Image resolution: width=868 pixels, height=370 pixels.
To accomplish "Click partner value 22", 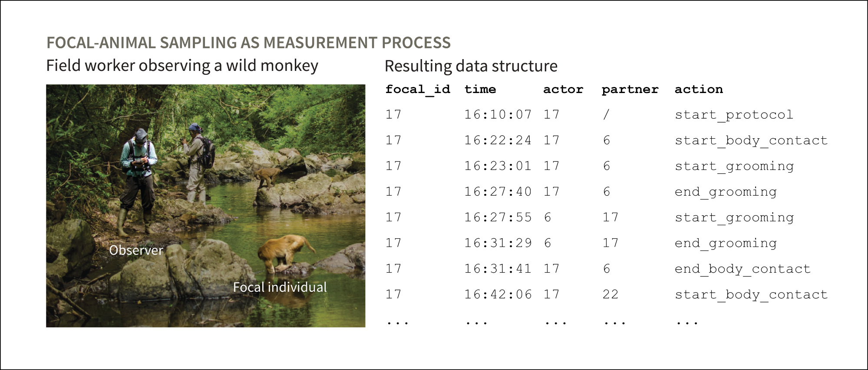I will point(610,294).
